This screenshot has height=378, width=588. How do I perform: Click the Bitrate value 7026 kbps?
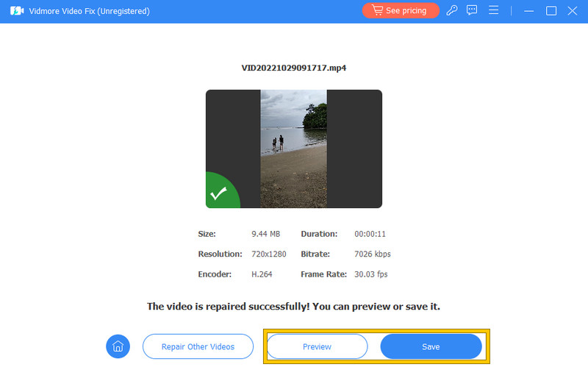pos(373,254)
